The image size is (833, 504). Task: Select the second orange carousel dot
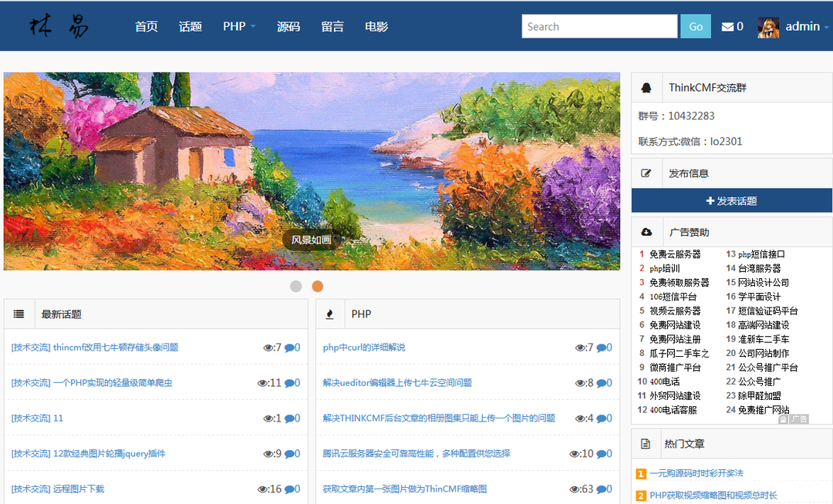tap(317, 287)
